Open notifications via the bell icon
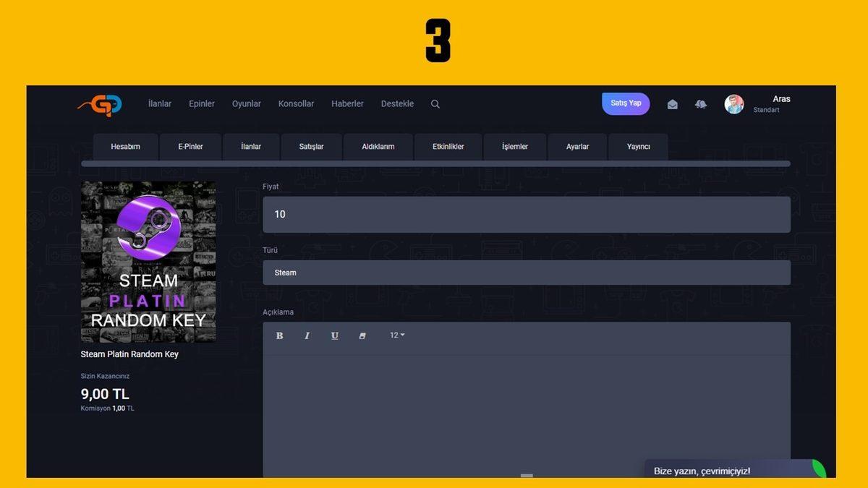Viewport: 868px width, 488px height. pyautogui.click(x=699, y=103)
